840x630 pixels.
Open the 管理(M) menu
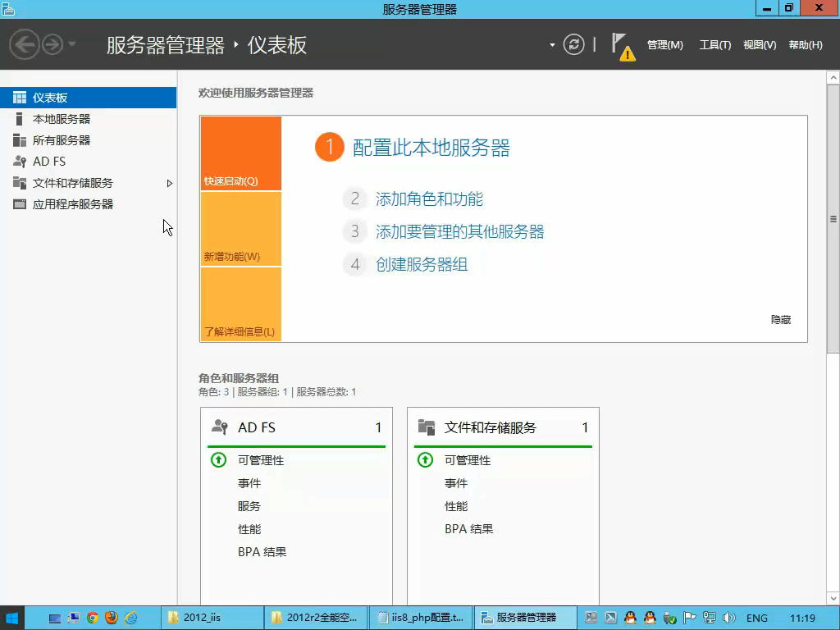point(664,45)
